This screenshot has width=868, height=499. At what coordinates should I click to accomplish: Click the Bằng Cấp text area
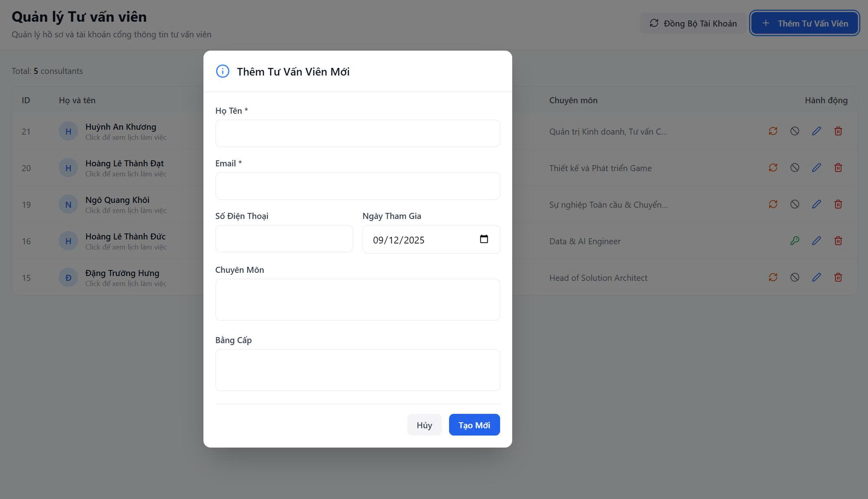point(357,370)
